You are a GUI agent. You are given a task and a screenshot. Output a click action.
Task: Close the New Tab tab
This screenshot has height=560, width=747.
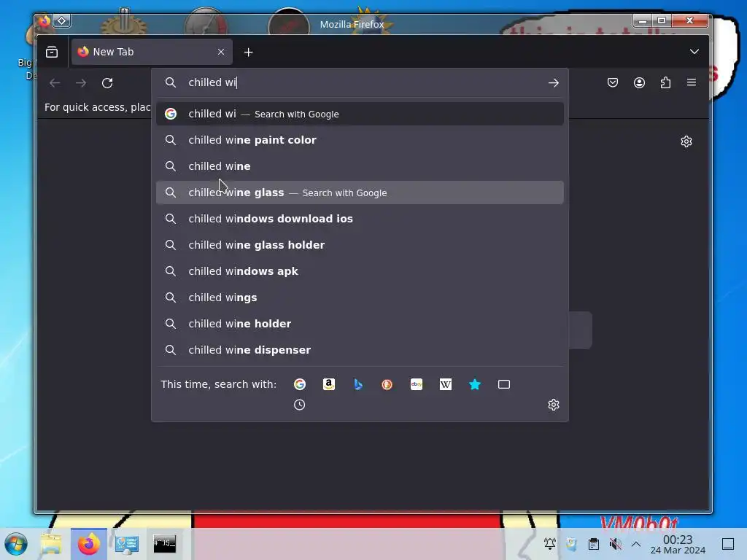point(221,52)
